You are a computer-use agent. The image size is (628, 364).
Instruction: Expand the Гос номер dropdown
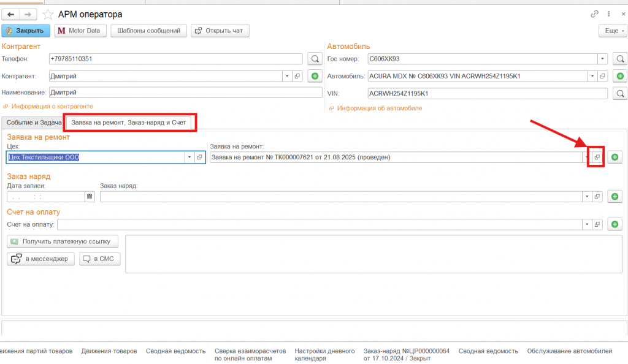click(603, 59)
